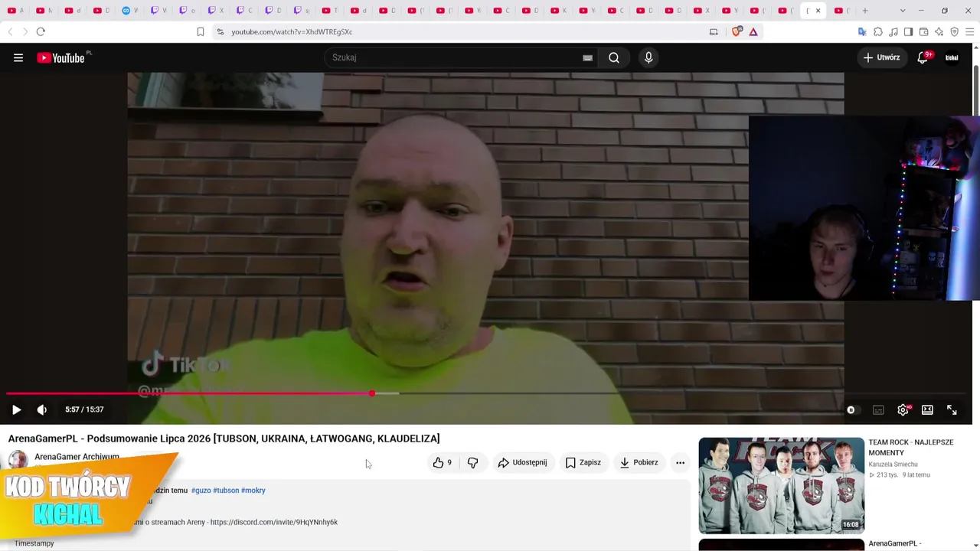Image resolution: width=980 pixels, height=551 pixels.
Task: Click the video title ArenaGamerPL - Podsumowanie Lipca 2026
Action: click(x=224, y=439)
